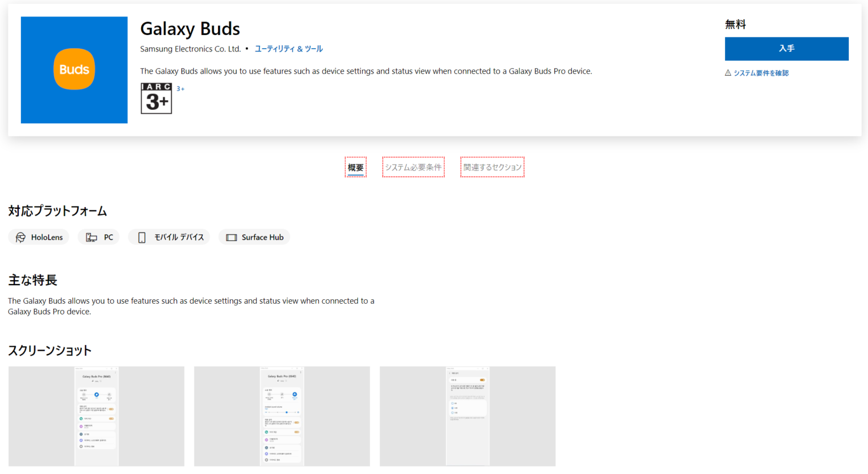Open the middle screenshot thumbnail
The image size is (868, 474).
coord(282,416)
